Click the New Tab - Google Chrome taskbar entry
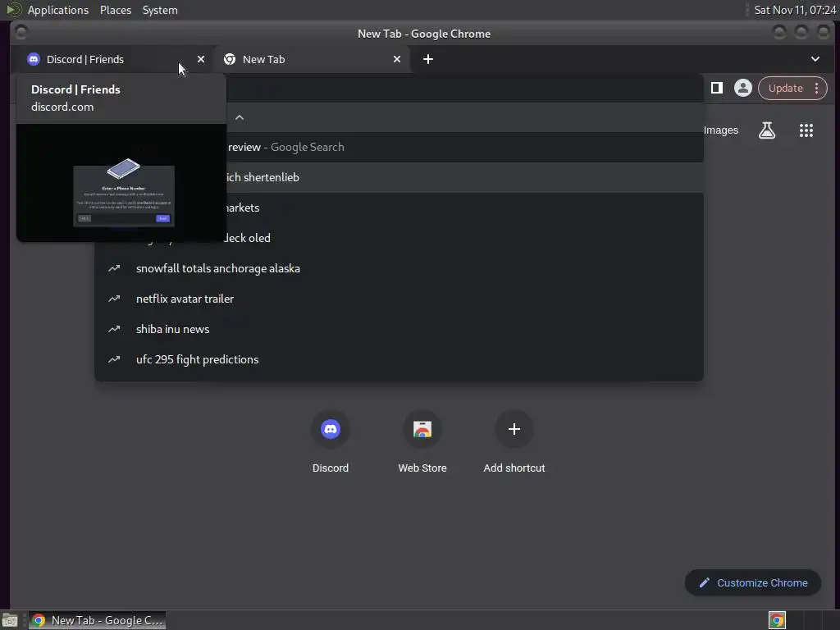Image resolution: width=840 pixels, height=630 pixels. pyautogui.click(x=97, y=620)
